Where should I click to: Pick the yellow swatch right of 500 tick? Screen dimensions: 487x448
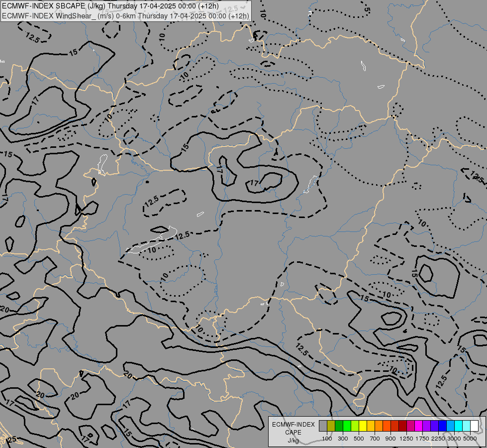coord(363,426)
